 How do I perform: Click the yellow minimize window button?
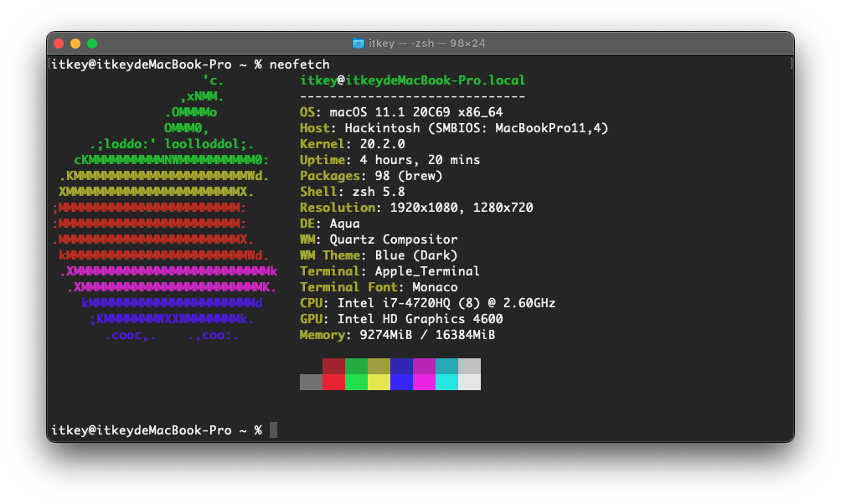click(x=75, y=44)
